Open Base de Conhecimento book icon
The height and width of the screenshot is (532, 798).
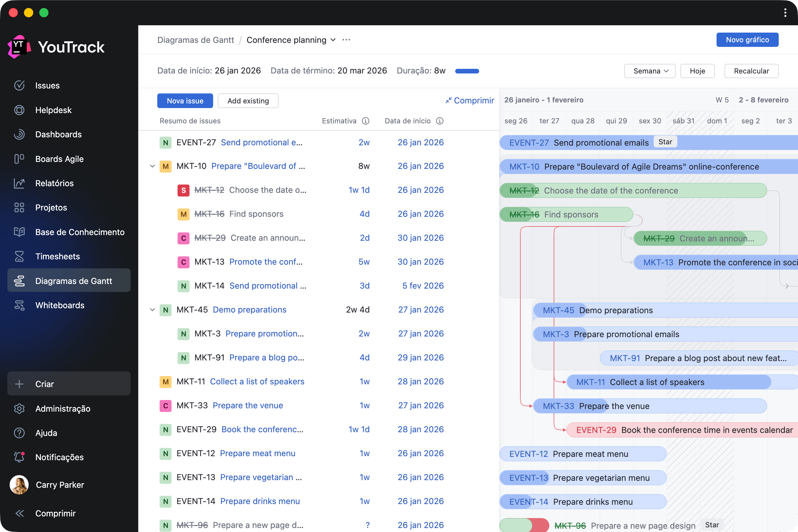point(19,232)
